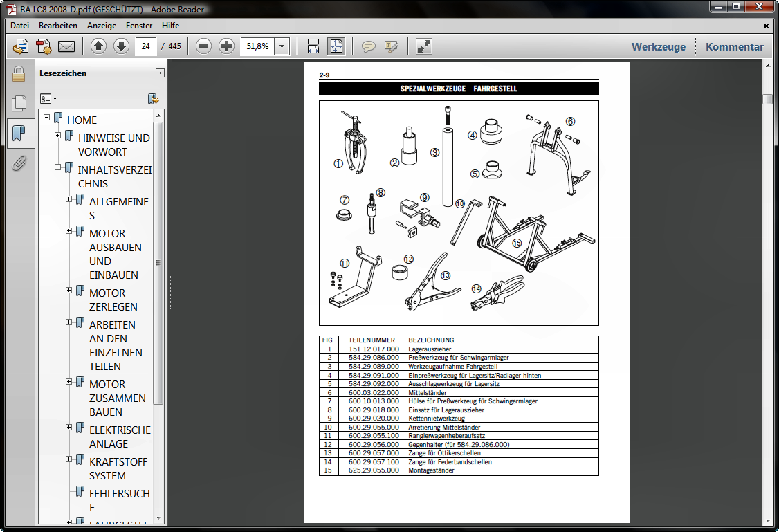Open the Kommentar pane
The image size is (779, 532).
(734, 47)
